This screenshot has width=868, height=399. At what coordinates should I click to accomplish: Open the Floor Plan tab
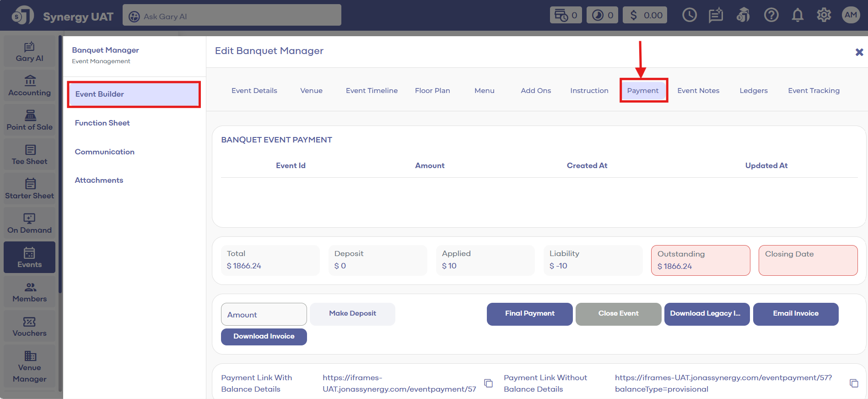[x=432, y=91]
